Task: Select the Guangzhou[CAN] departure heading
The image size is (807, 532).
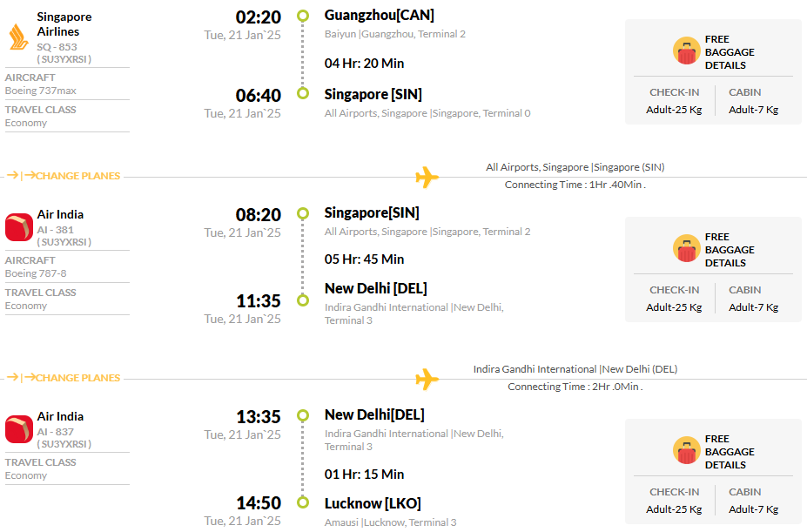Action: coord(379,16)
